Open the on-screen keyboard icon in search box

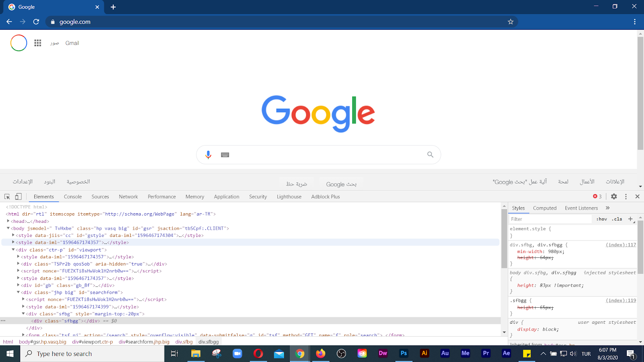coord(225,155)
